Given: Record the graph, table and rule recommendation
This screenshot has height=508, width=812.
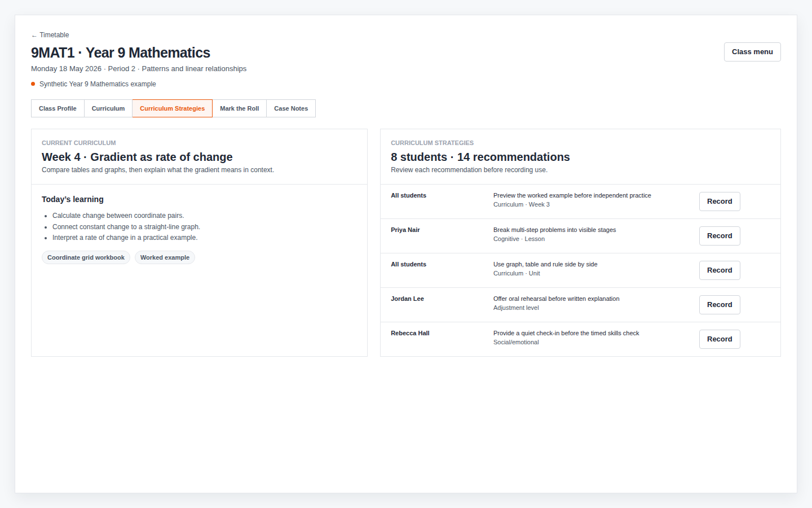Looking at the screenshot, I should pos(720,270).
